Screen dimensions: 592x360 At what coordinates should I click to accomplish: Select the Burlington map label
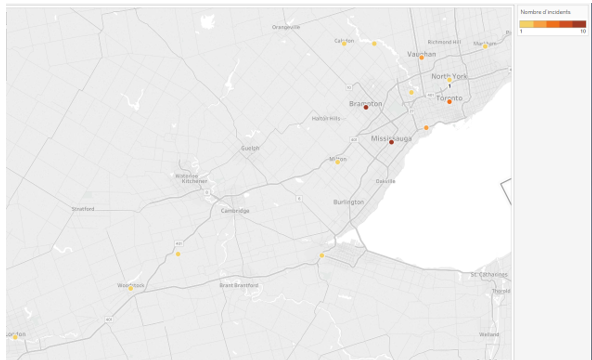[348, 202]
